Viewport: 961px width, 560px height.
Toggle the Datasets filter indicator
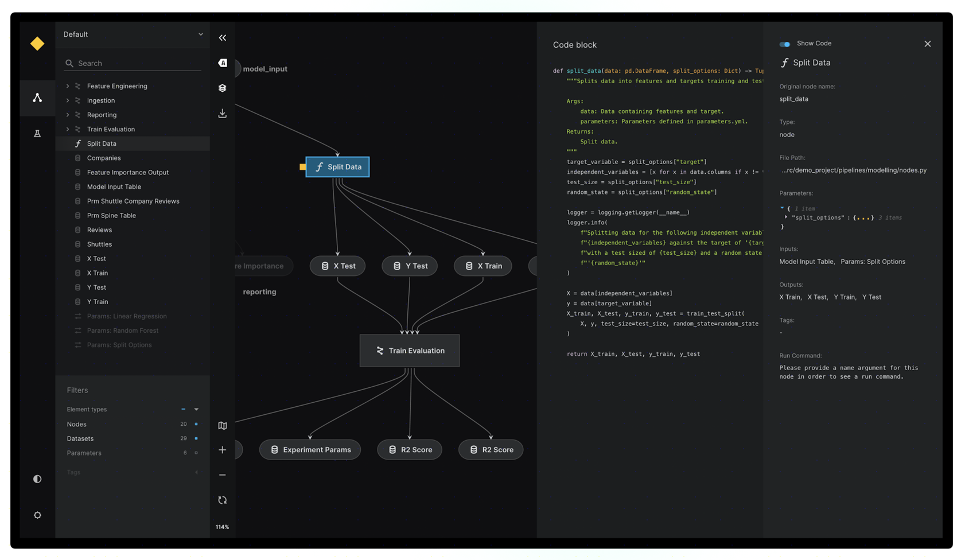tap(196, 439)
